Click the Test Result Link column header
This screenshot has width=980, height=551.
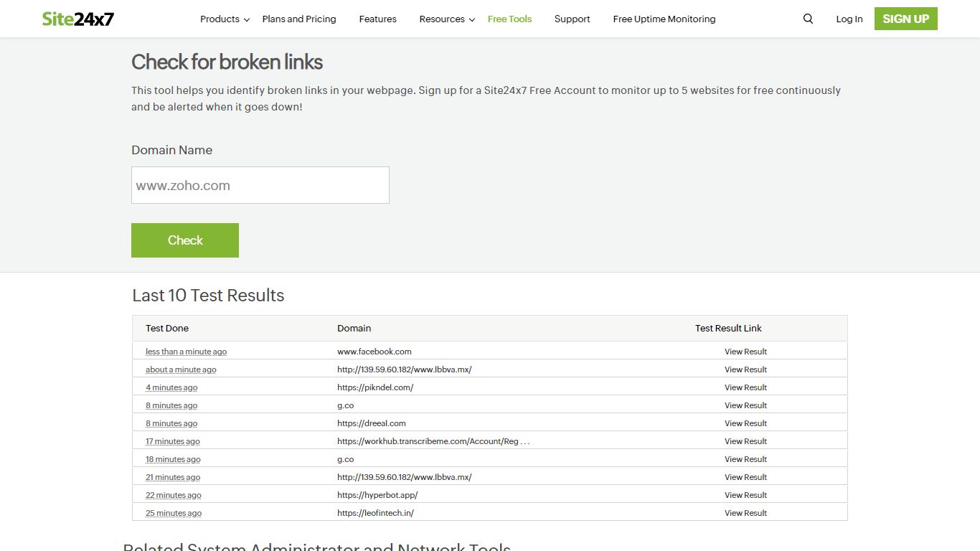point(728,328)
